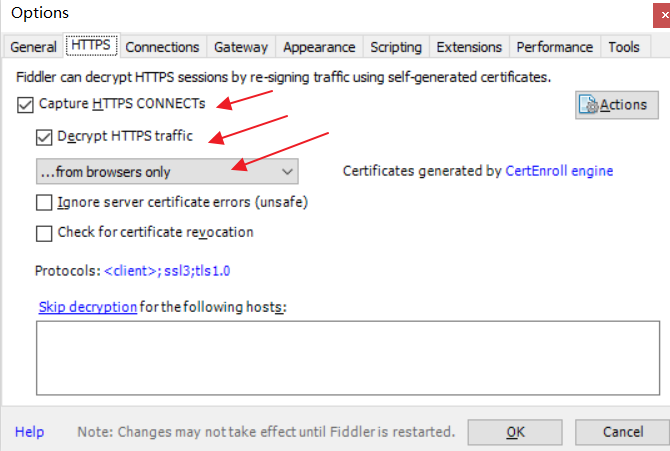Click the 'Note: Changes may not take effect' text
The width and height of the screenshot is (670, 451).
(x=266, y=432)
